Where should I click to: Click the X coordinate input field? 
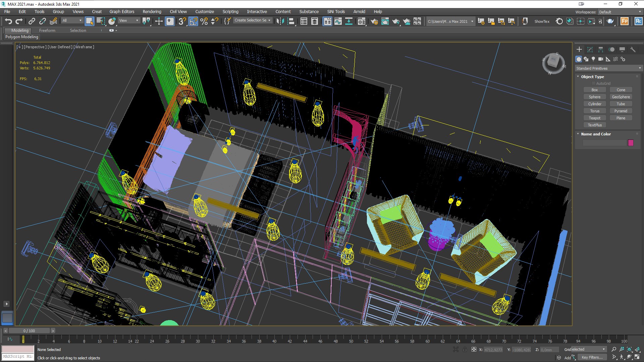coord(493,350)
